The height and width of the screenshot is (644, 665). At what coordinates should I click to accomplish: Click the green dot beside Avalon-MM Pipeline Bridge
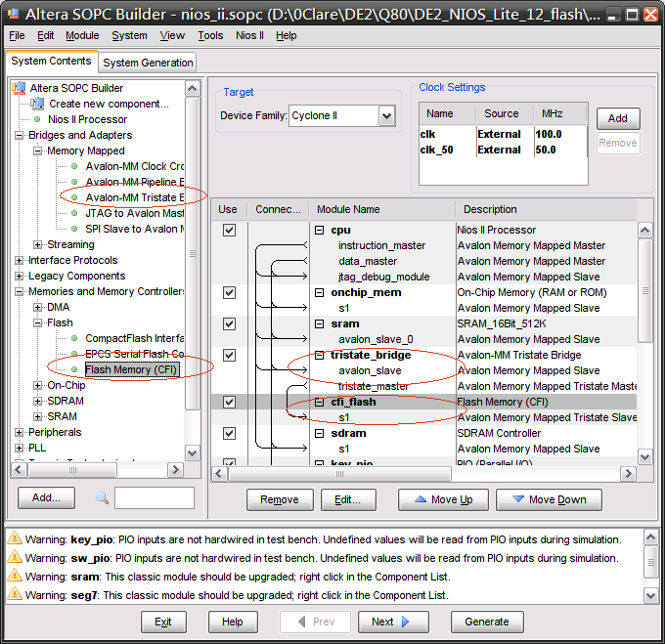74,182
